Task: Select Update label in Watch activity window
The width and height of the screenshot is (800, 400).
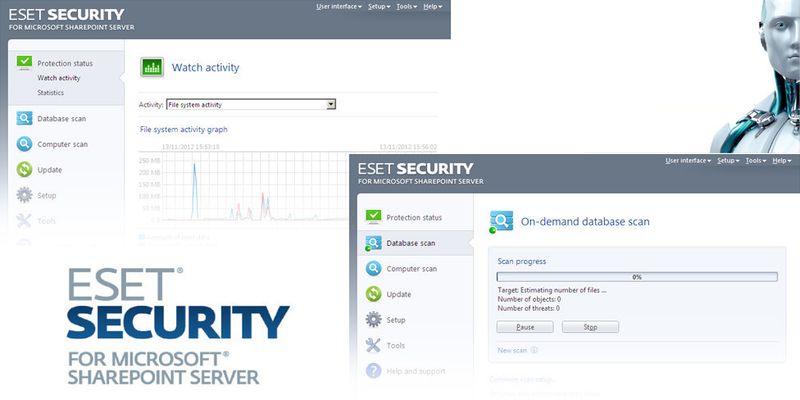Action: point(49,170)
